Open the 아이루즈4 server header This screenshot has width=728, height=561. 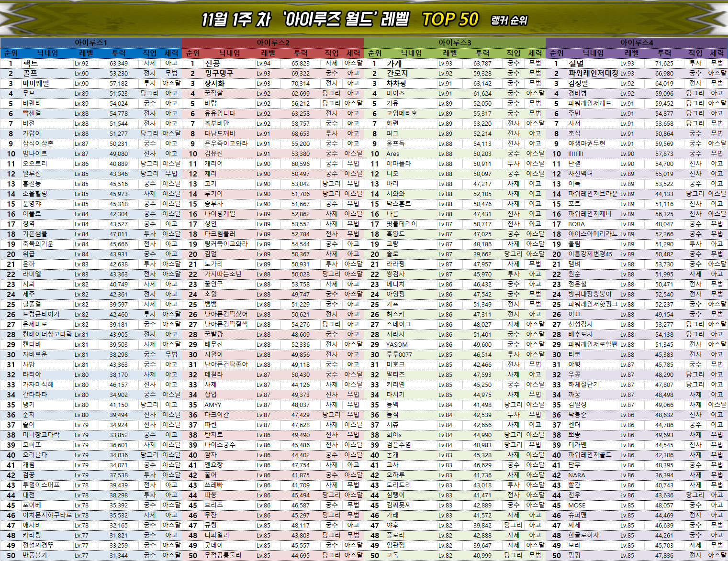tap(637, 43)
